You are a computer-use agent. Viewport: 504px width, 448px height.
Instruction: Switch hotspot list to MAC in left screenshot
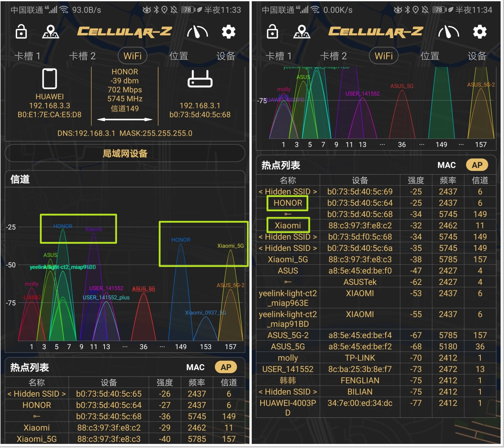point(195,367)
